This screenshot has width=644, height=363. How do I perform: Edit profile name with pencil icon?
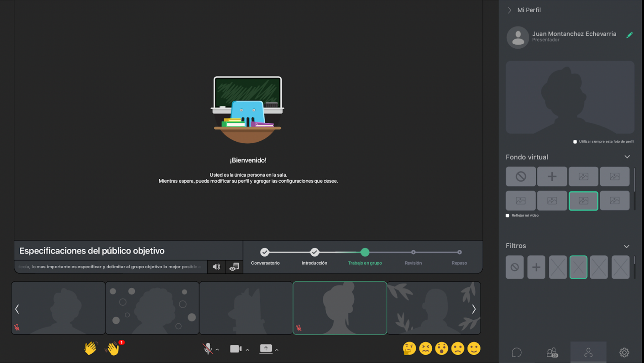pos(629,35)
